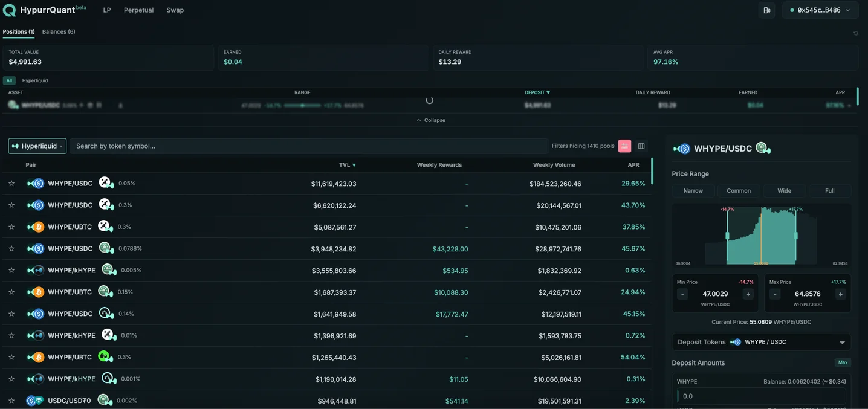Star the WHYPE/kHYPE 0.005% pool

[11, 271]
